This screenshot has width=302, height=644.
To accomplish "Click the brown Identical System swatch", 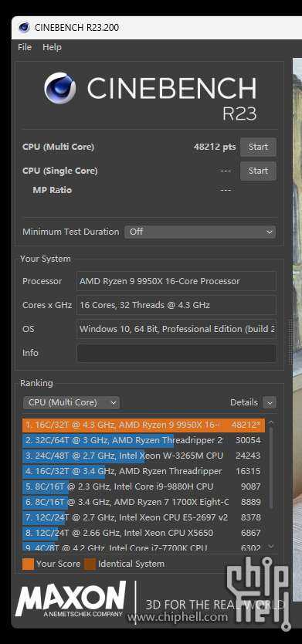I will point(90,564).
